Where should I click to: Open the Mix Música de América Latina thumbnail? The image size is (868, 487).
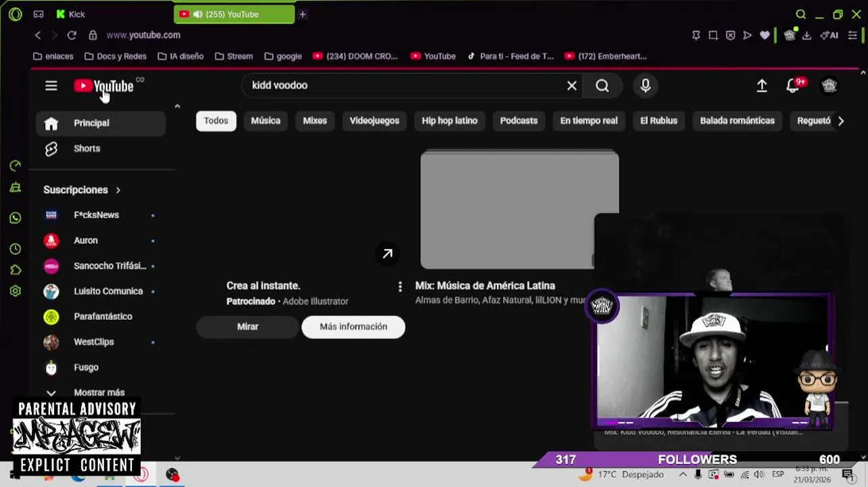519,210
